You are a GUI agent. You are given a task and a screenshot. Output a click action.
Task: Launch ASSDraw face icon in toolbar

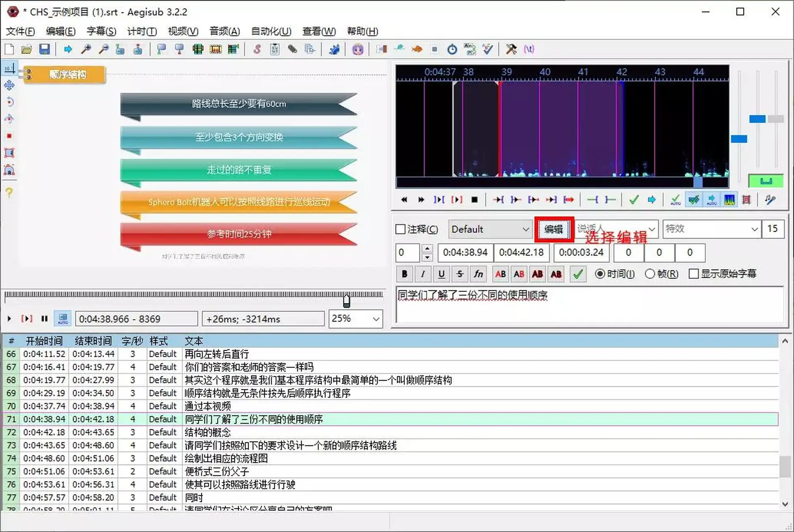click(x=358, y=50)
